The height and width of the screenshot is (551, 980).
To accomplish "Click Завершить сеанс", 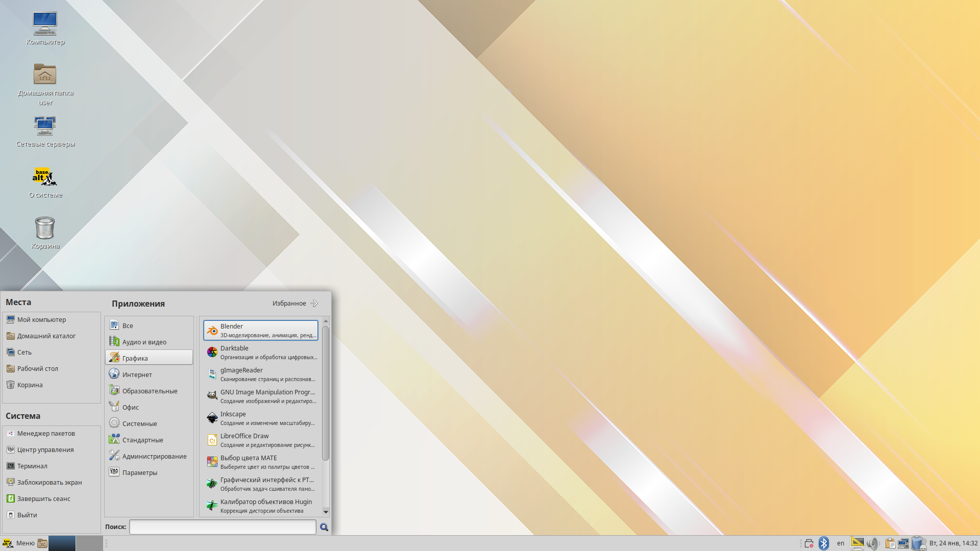I will (x=43, y=498).
